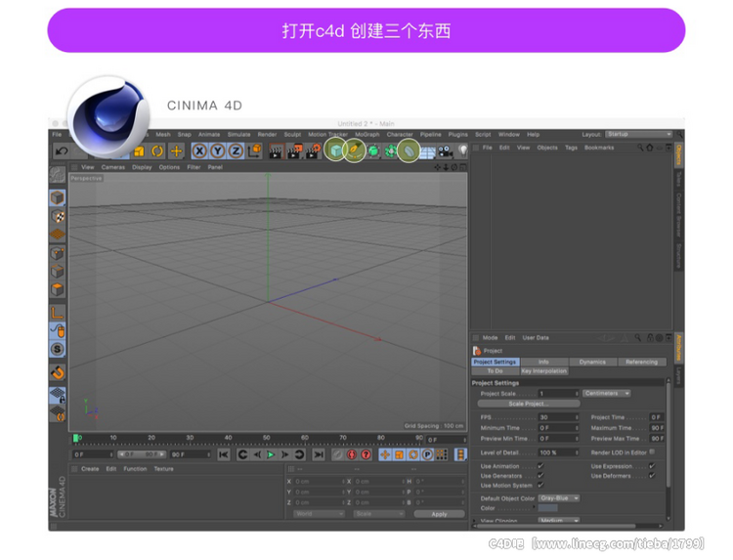Open Render Settings clapperboard gear icon

pos(313,151)
